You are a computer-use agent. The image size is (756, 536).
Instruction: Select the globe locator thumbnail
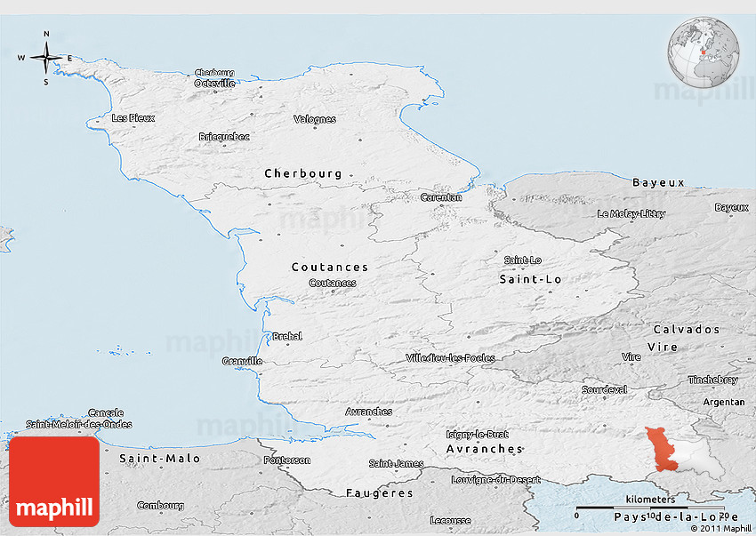tap(704, 52)
